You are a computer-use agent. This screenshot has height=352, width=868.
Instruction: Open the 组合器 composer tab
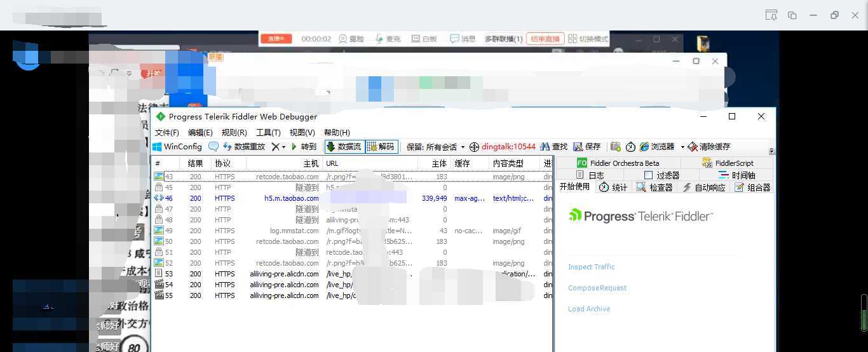[x=752, y=187]
